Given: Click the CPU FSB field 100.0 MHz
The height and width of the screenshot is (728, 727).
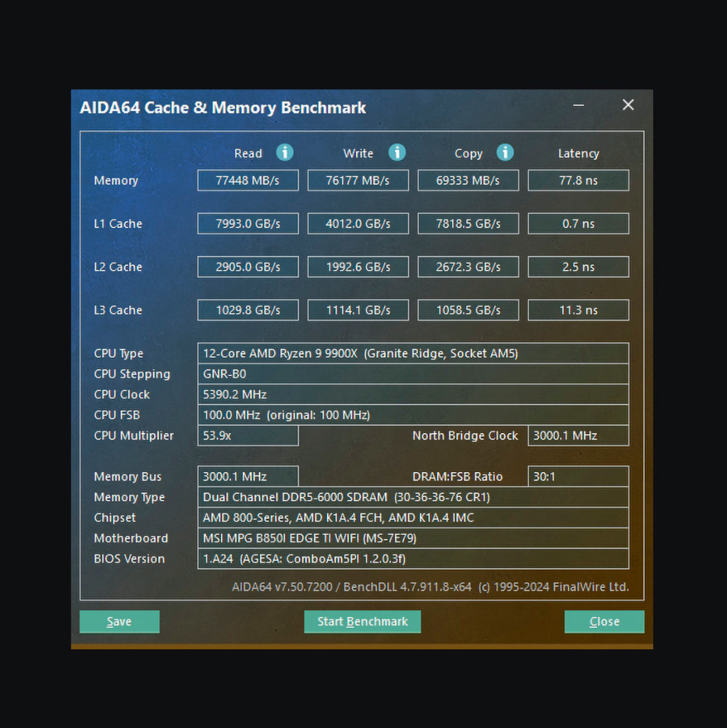Looking at the screenshot, I should (x=413, y=414).
